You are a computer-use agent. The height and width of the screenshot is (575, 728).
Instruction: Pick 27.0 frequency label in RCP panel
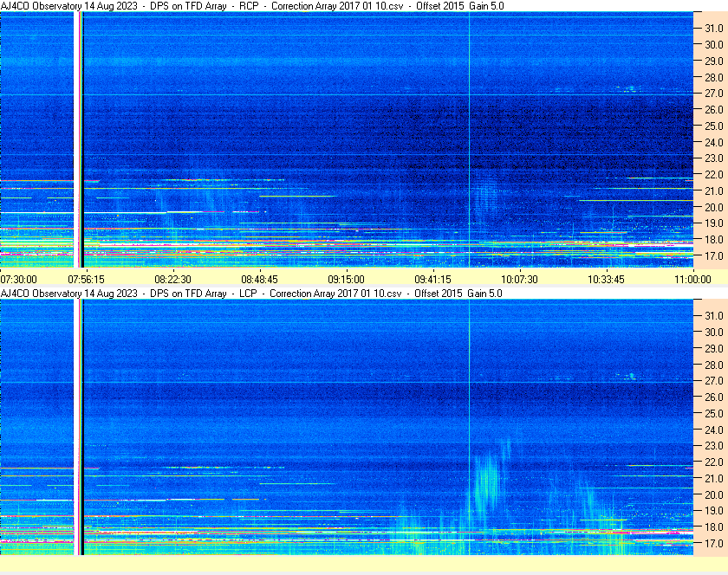(714, 94)
